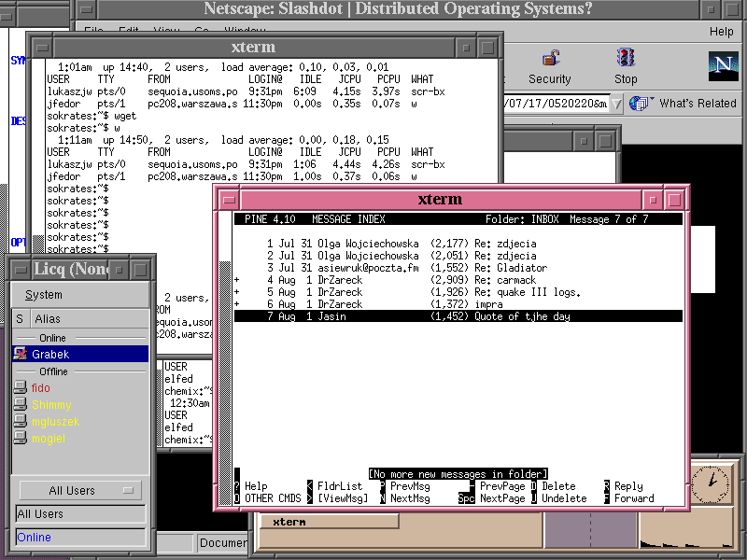Click the pink xterm scrollbar
This screenshot has width=747, height=560.
click(225, 359)
